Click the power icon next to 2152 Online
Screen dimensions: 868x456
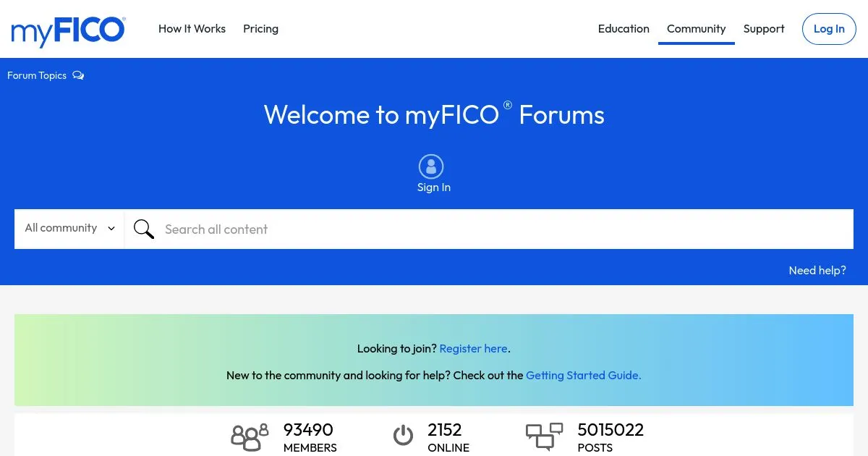coord(403,435)
